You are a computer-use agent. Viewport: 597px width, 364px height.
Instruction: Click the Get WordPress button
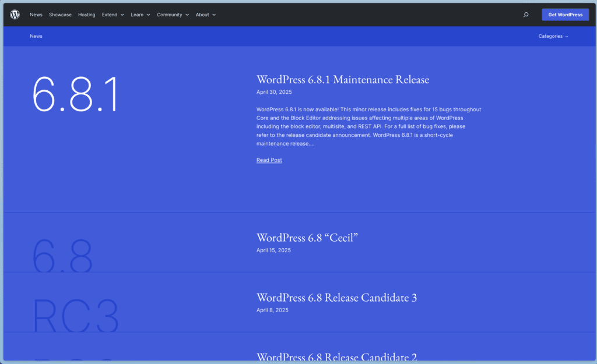tap(565, 15)
